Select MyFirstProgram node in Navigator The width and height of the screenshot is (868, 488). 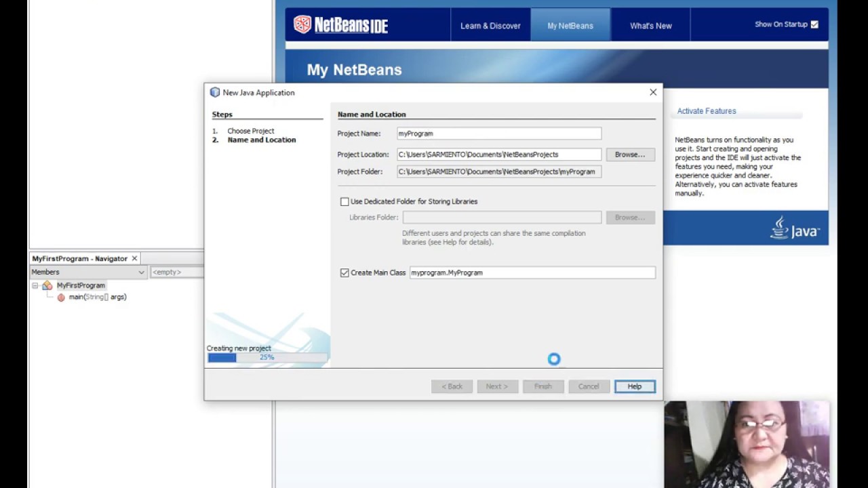point(81,285)
